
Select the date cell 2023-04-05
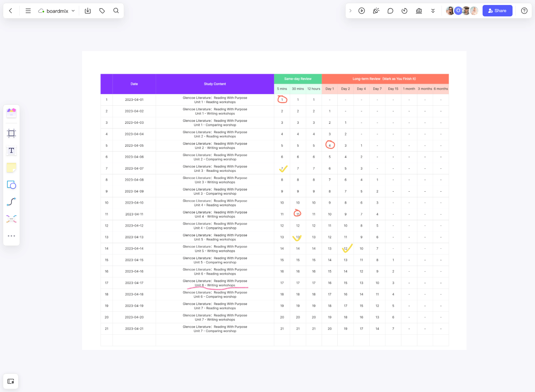tap(134, 146)
